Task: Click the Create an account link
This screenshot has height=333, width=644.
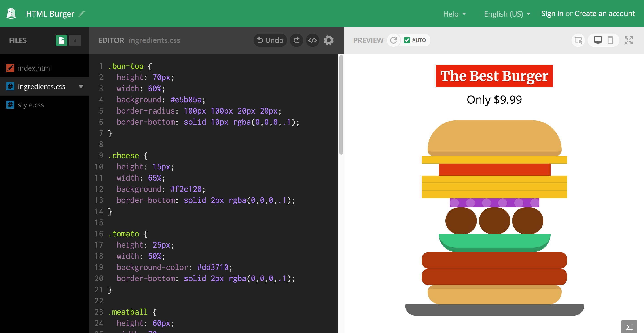Action: click(x=603, y=13)
